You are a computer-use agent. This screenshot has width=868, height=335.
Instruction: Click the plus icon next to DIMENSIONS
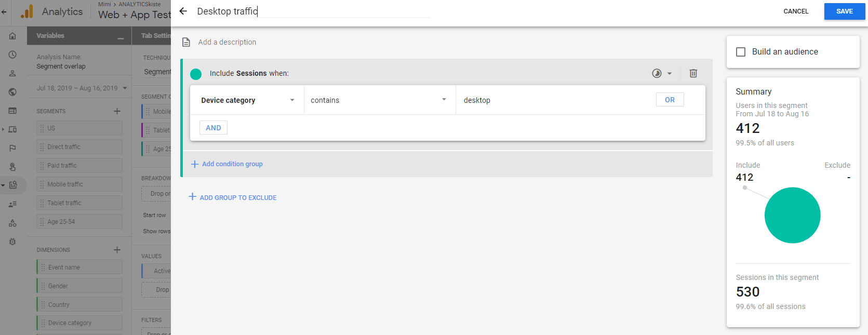[117, 250]
